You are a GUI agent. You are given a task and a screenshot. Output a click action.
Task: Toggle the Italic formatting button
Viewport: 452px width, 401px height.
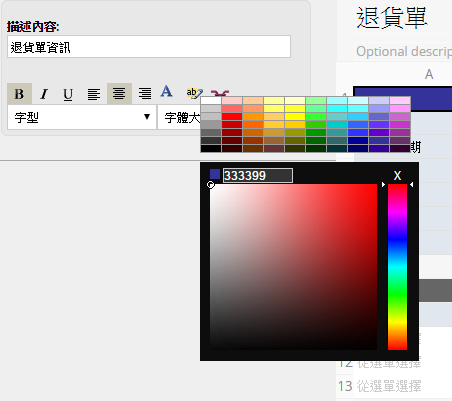(x=44, y=94)
